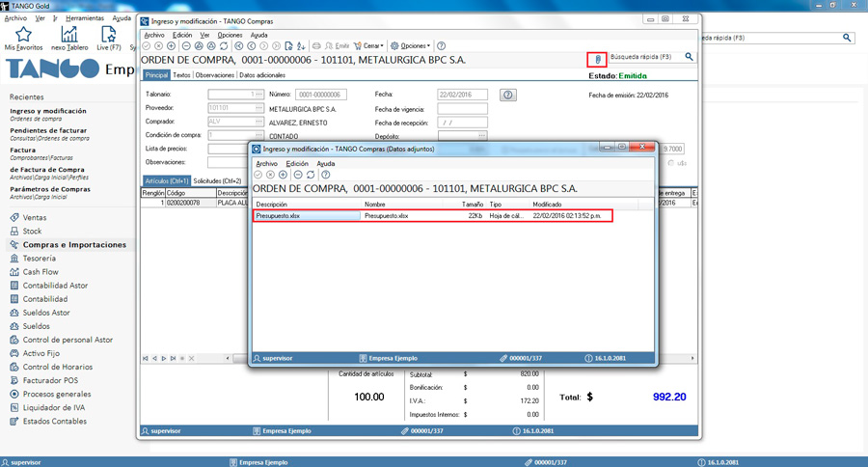Go to previous record in Compras toolbar
868x467 pixels.
tap(252, 46)
